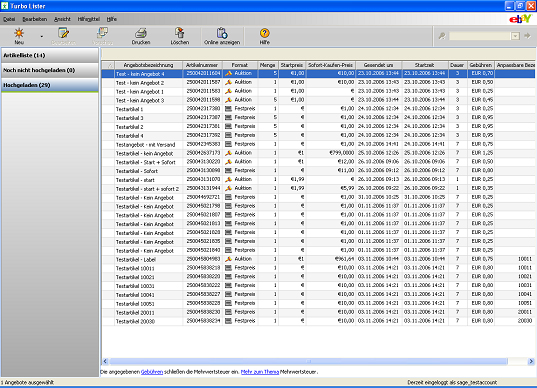Sort by the Artikelnummer column header
The width and height of the screenshot is (537, 388).
click(202, 65)
